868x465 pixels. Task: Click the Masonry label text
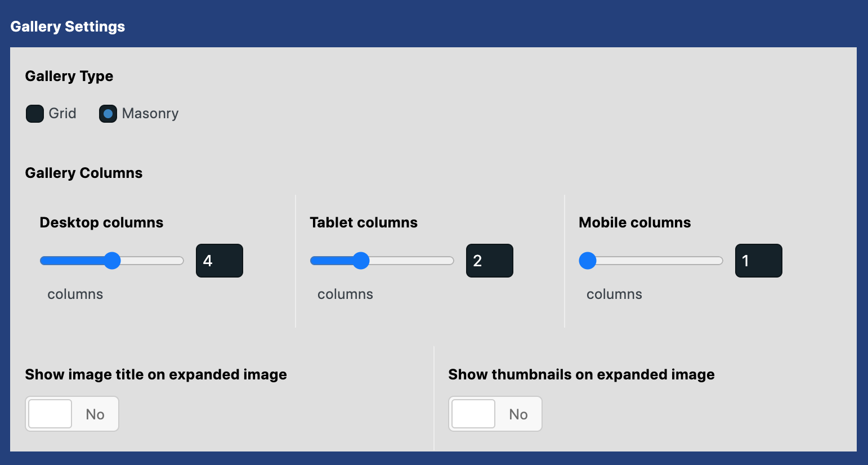tap(150, 114)
